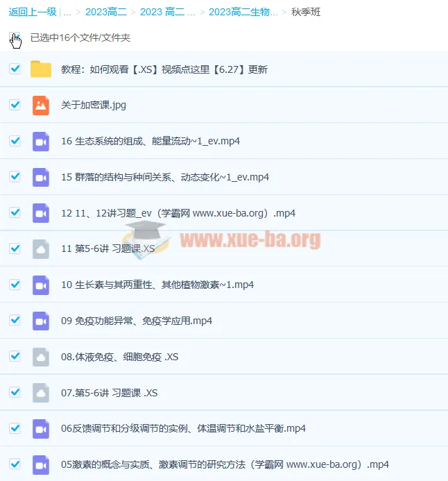Click video icon of 09 免疫功能异常 file
This screenshot has width=448, height=481.
tap(41, 321)
